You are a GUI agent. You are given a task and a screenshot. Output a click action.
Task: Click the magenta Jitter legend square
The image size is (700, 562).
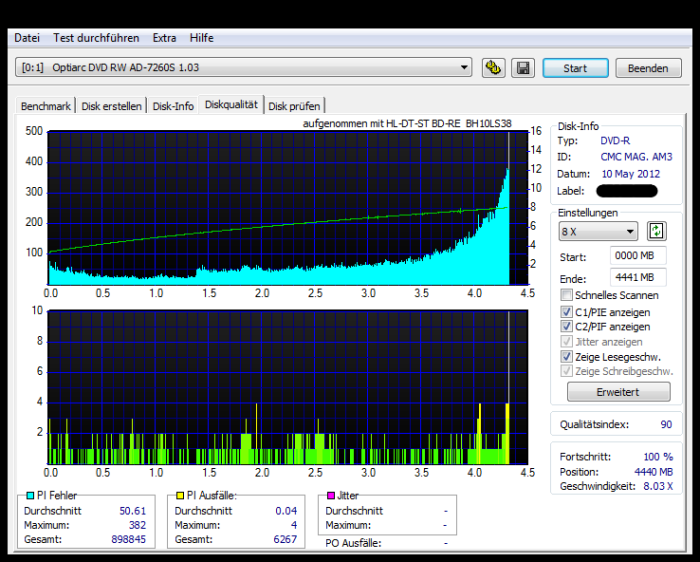pyautogui.click(x=331, y=495)
